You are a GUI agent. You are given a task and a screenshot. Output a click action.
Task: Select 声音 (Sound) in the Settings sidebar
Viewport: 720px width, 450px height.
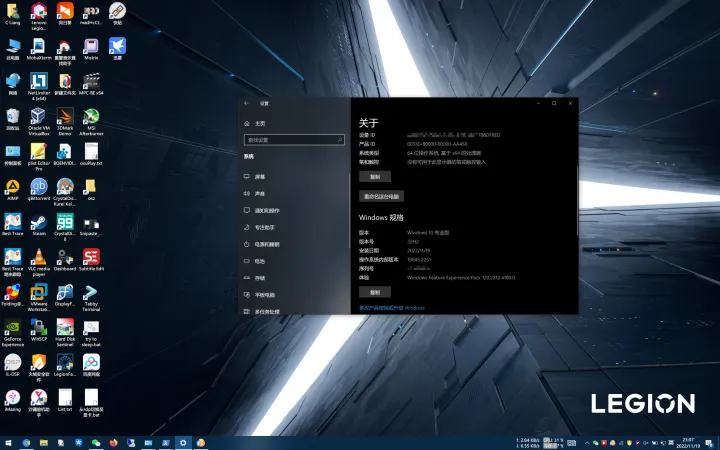pyautogui.click(x=259, y=193)
